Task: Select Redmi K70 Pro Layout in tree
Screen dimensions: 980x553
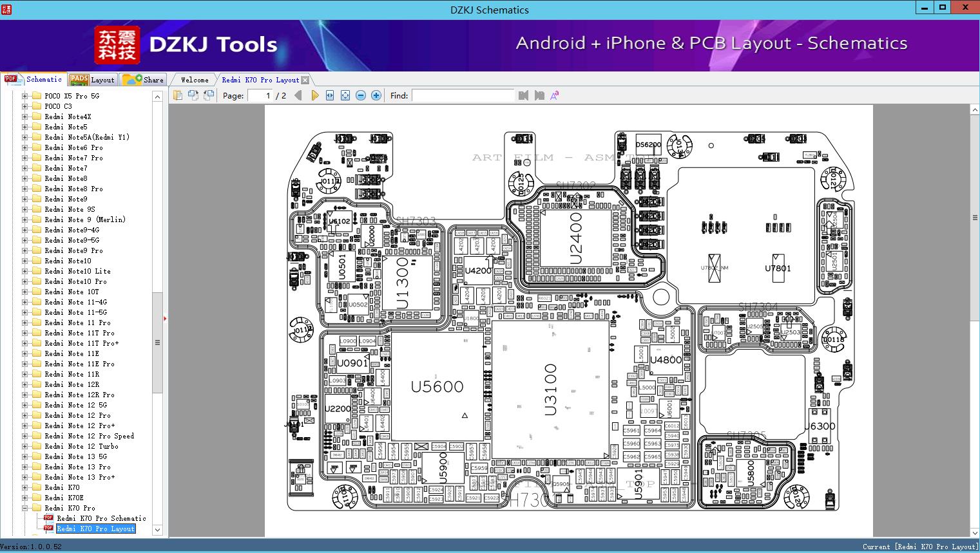Action: click(96, 529)
